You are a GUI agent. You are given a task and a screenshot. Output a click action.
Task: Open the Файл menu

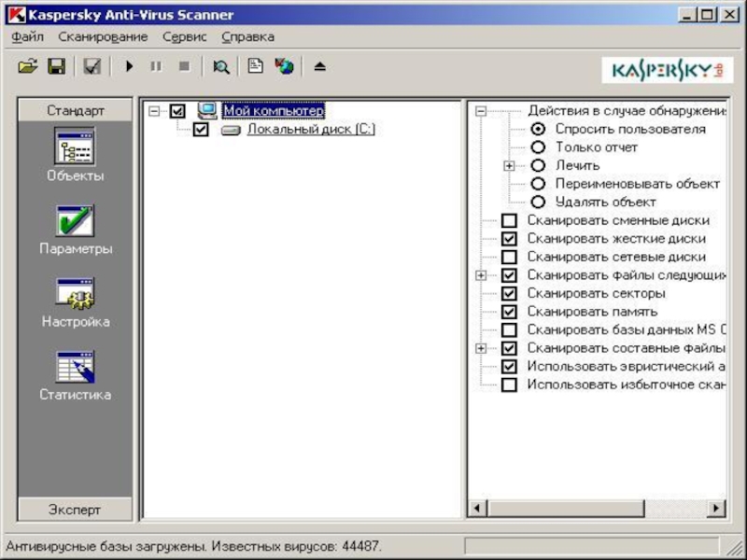pos(28,36)
